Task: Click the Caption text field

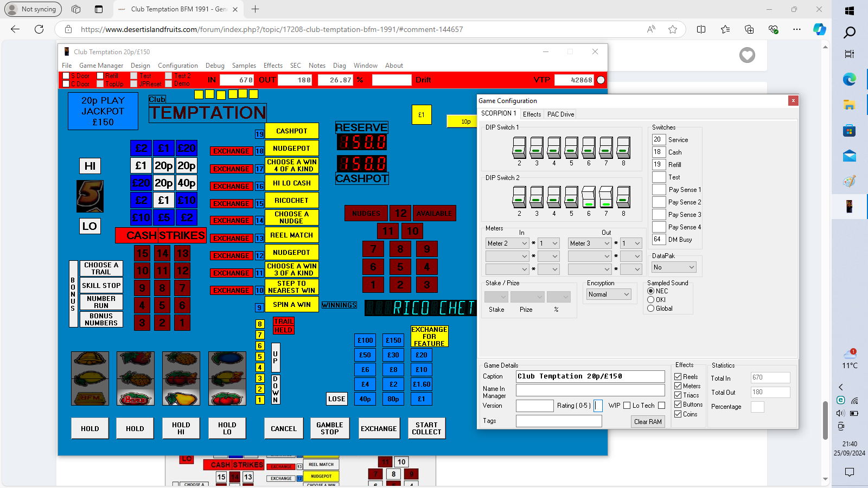Action: tap(590, 376)
